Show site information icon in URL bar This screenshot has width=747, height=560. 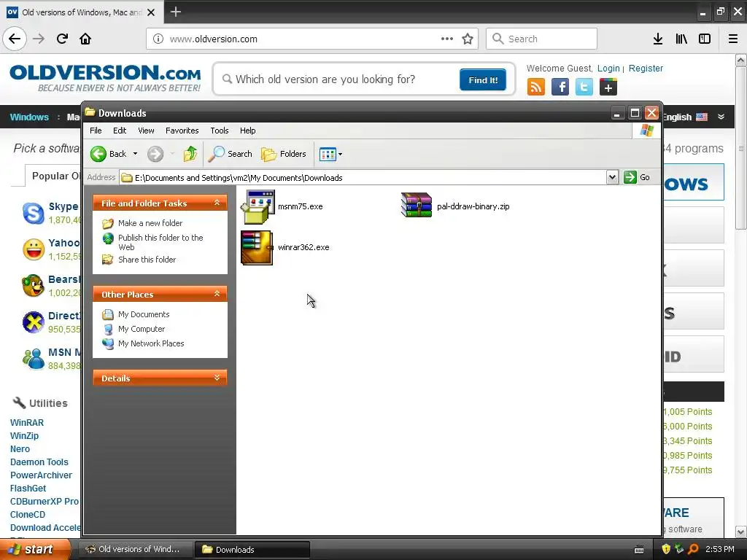click(x=158, y=39)
